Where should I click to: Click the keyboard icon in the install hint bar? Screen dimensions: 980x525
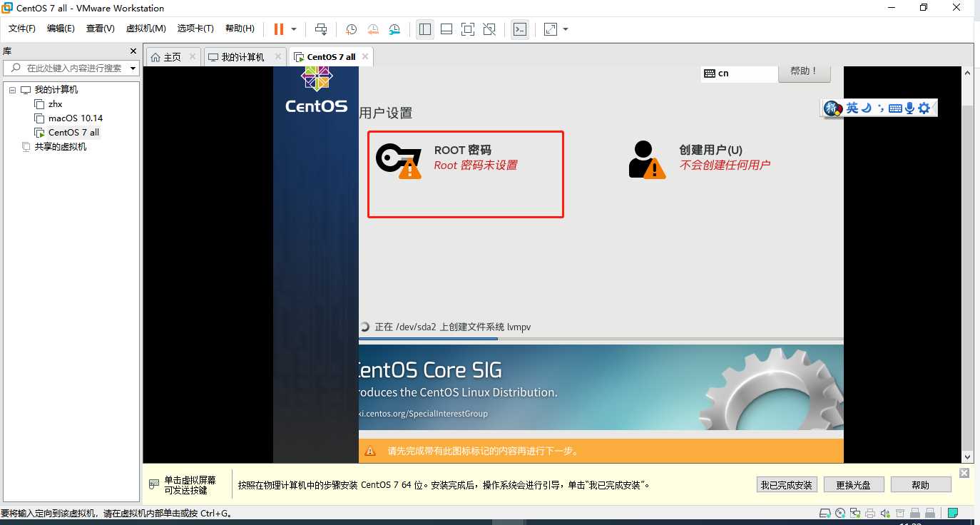154,484
